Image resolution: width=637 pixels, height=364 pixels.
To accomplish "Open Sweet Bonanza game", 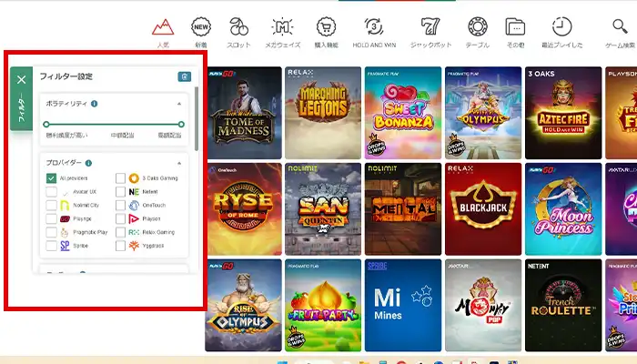I will point(403,113).
